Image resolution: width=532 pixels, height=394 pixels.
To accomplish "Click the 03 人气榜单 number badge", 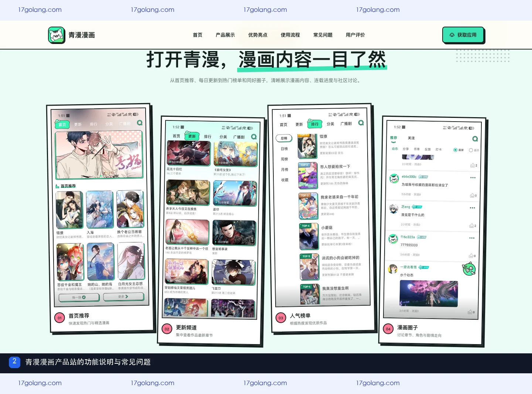I will click(281, 318).
